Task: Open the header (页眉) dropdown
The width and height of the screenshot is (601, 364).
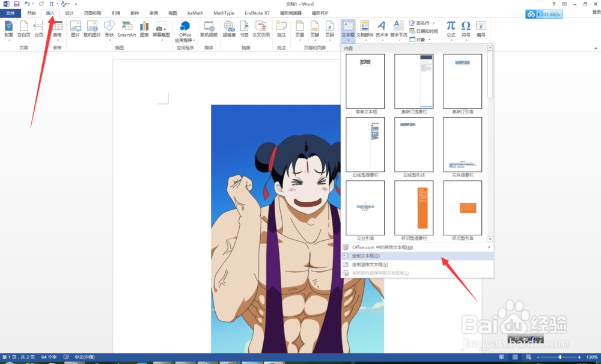Action: point(300,31)
